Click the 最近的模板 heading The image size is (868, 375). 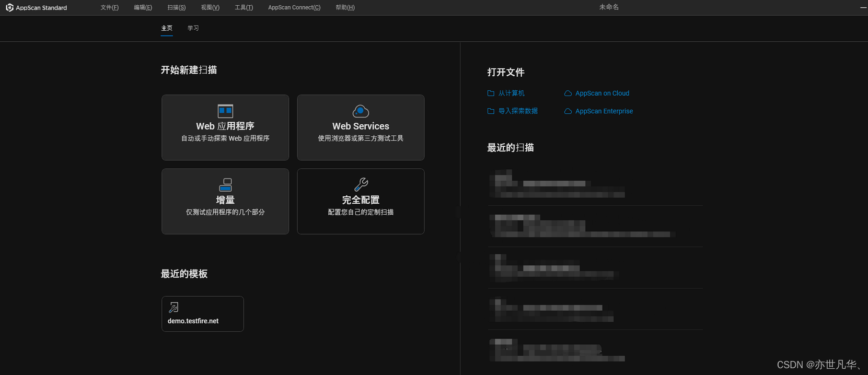pos(184,274)
